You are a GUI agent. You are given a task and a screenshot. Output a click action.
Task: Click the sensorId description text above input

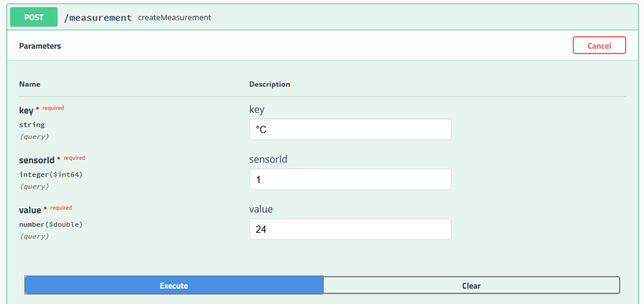pos(268,159)
